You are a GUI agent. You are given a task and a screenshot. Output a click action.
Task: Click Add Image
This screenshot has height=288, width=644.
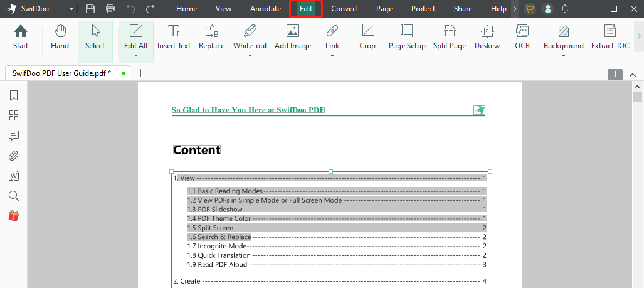click(293, 37)
